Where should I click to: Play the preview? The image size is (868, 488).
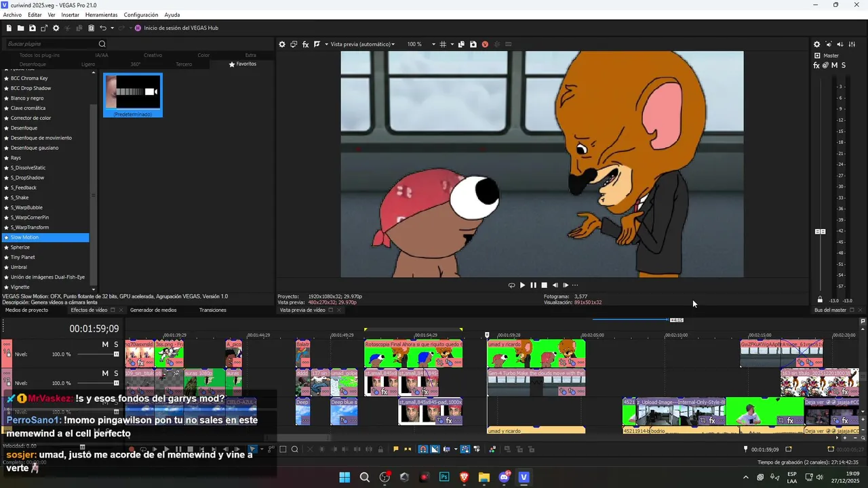522,285
